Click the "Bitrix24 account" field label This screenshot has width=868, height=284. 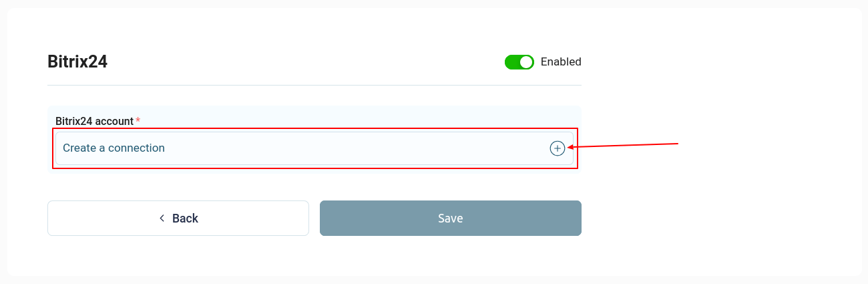pyautogui.click(x=94, y=121)
